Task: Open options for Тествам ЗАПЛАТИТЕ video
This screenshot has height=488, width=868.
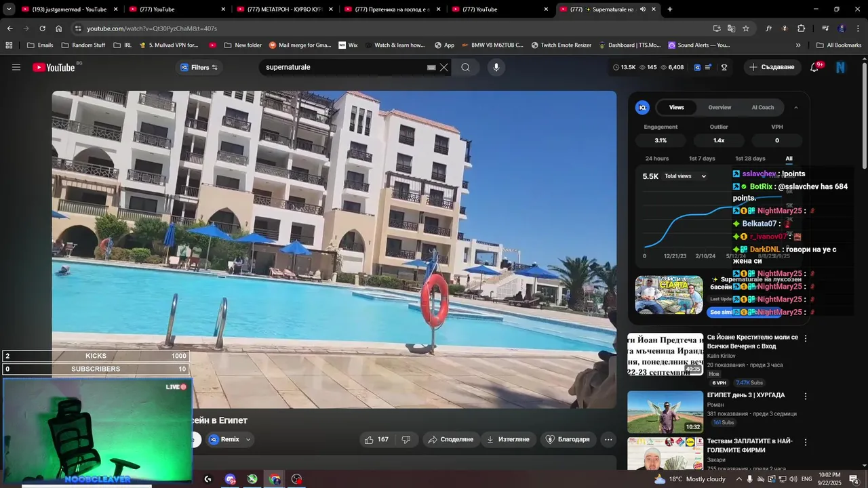Action: click(806, 442)
